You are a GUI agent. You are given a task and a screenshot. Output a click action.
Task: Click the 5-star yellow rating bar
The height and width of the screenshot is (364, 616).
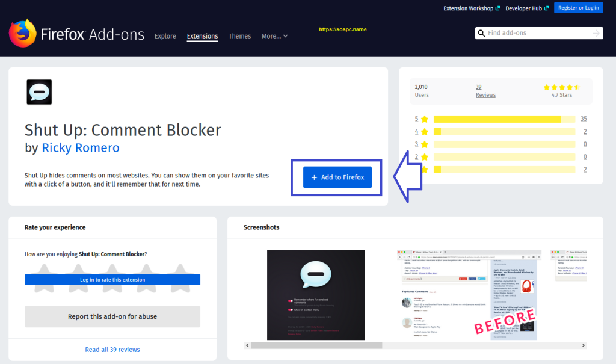coord(505,119)
